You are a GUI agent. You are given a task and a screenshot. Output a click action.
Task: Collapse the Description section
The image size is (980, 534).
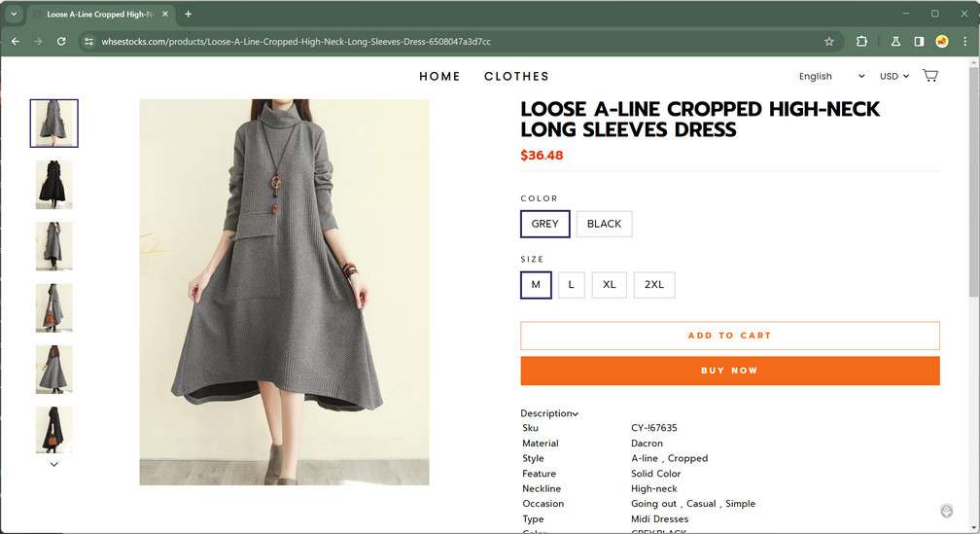[x=549, y=413]
